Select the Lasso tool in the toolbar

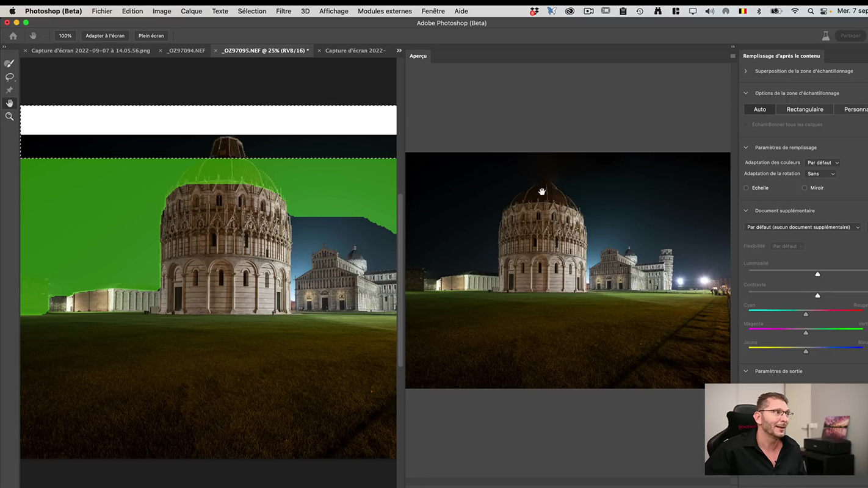click(x=9, y=77)
